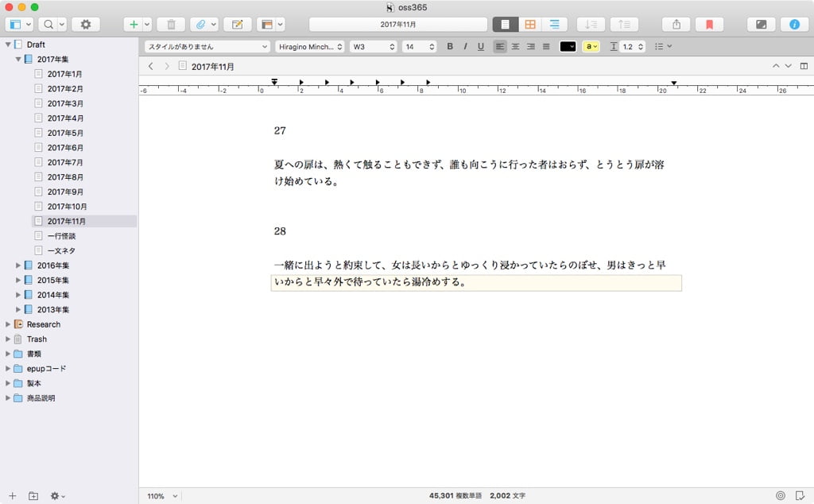Viewport: 814px width, 504px height.
Task: Open the W3 font weight dropdown
Action: pos(374,47)
